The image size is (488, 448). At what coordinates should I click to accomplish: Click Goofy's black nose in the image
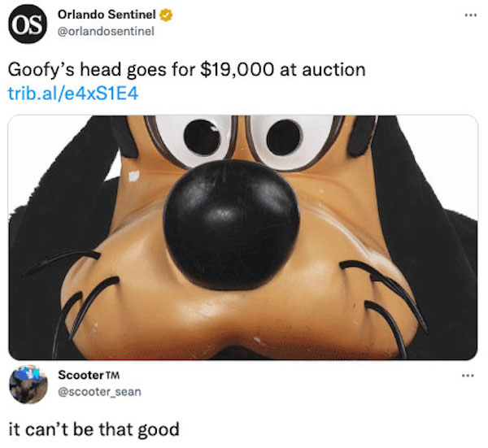pos(231,224)
